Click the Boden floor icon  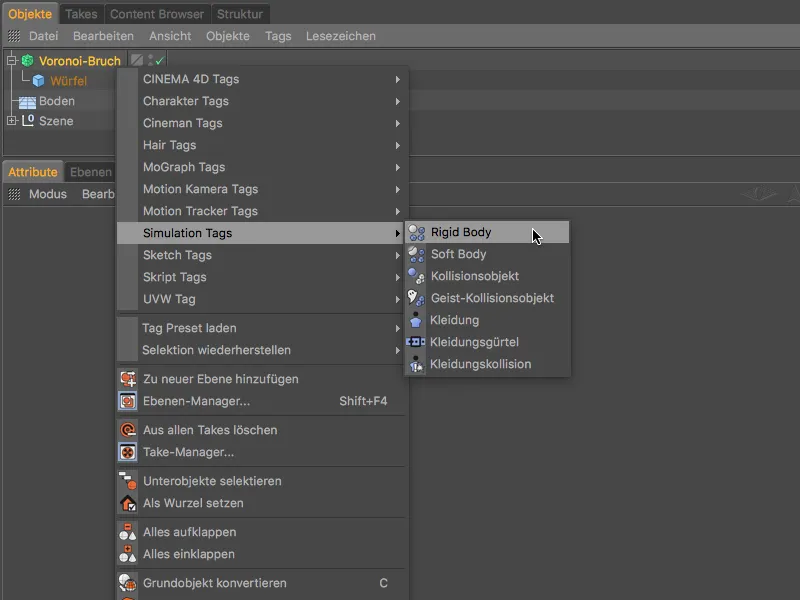[x=27, y=102]
